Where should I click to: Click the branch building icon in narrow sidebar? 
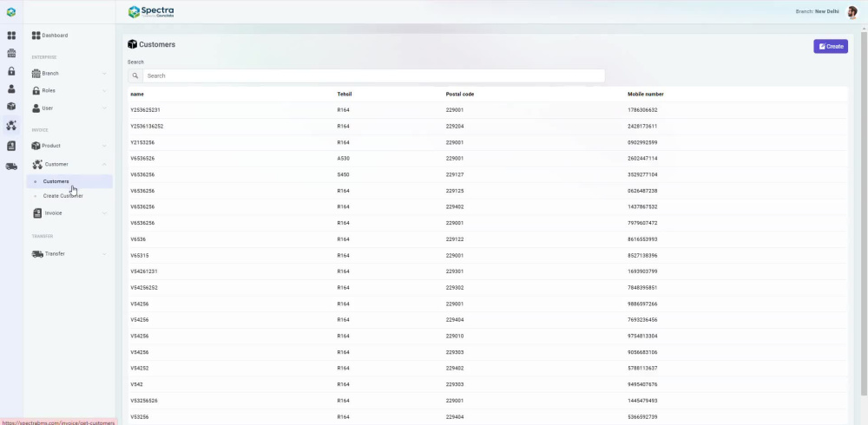tap(11, 54)
